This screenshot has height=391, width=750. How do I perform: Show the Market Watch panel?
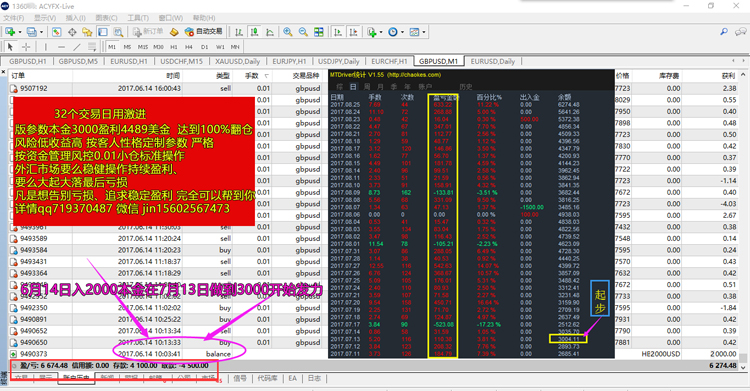pyautogui.click(x=56, y=32)
